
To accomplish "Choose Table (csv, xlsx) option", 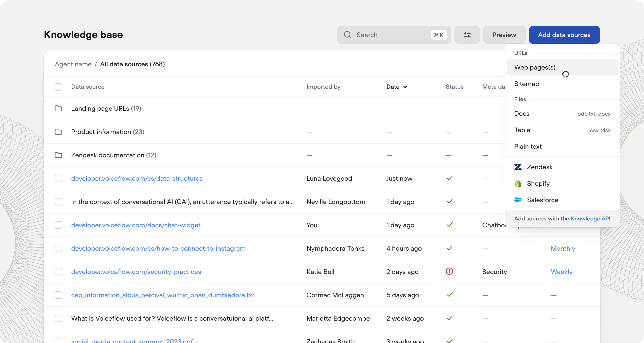I will (x=562, y=130).
